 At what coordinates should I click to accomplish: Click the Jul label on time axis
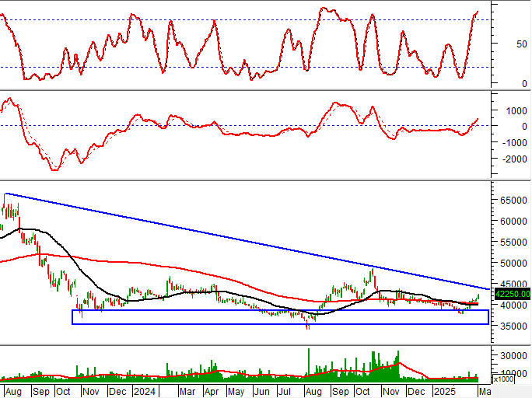[284, 391]
